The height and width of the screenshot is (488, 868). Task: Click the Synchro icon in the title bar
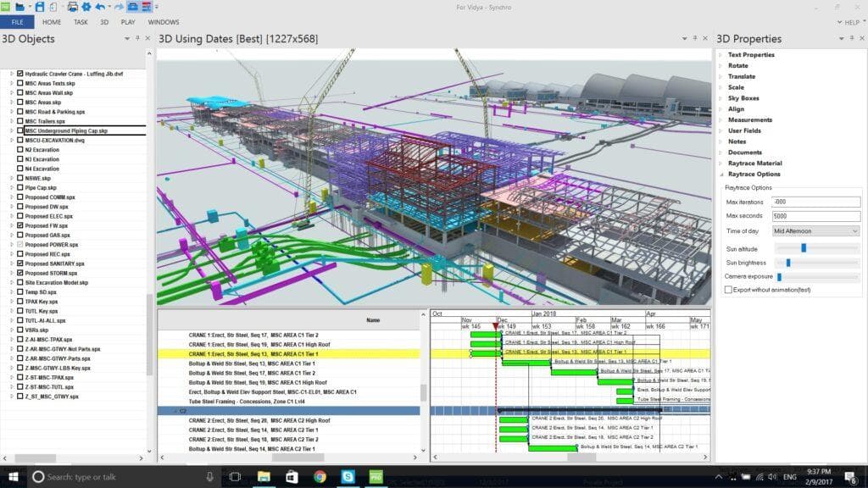click(x=5, y=7)
